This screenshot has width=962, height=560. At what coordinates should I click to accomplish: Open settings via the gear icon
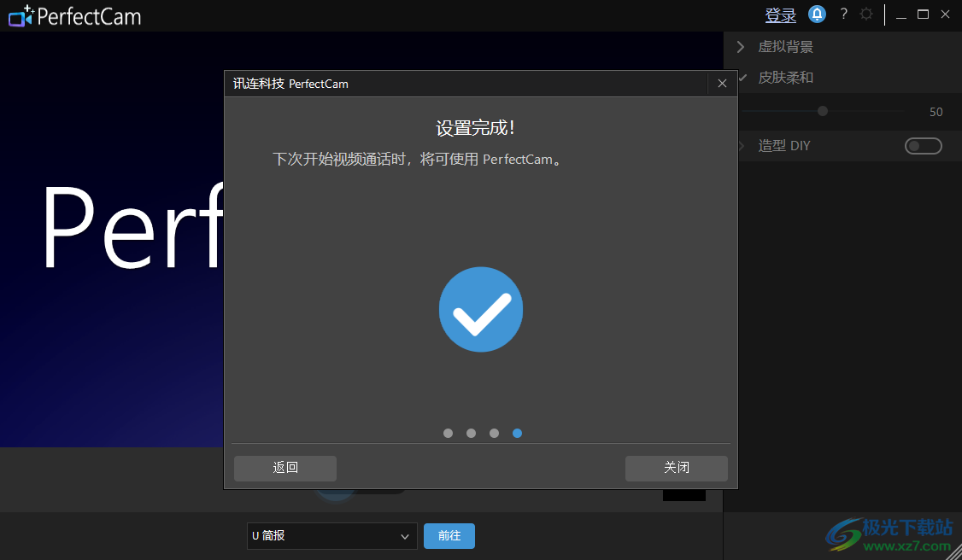pyautogui.click(x=866, y=15)
